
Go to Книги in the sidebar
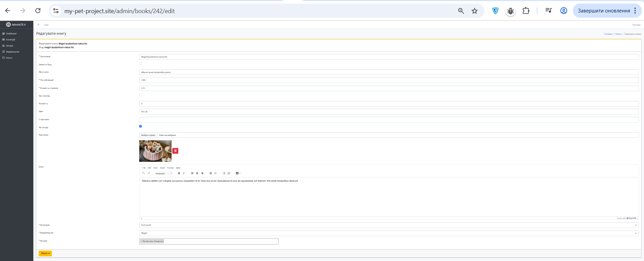click(9, 58)
